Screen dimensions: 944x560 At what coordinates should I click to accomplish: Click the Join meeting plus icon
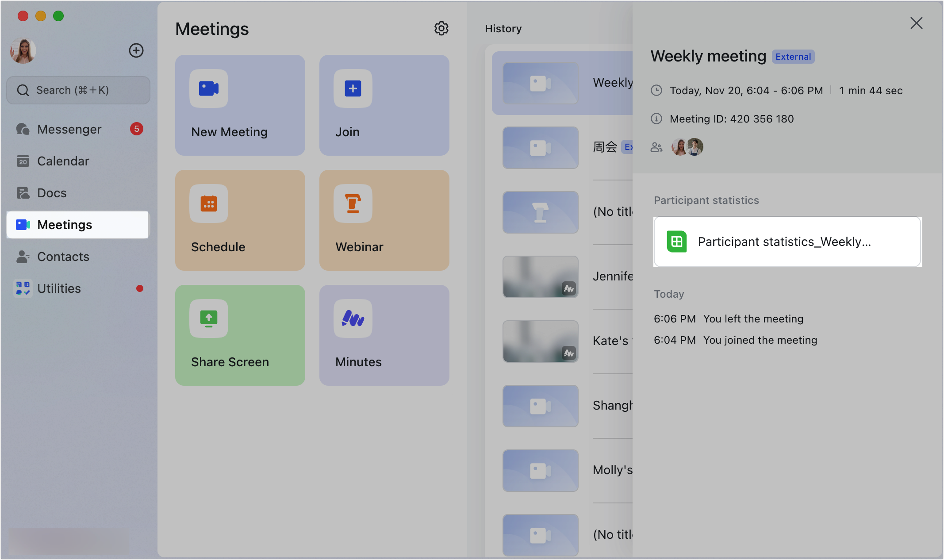pos(353,88)
